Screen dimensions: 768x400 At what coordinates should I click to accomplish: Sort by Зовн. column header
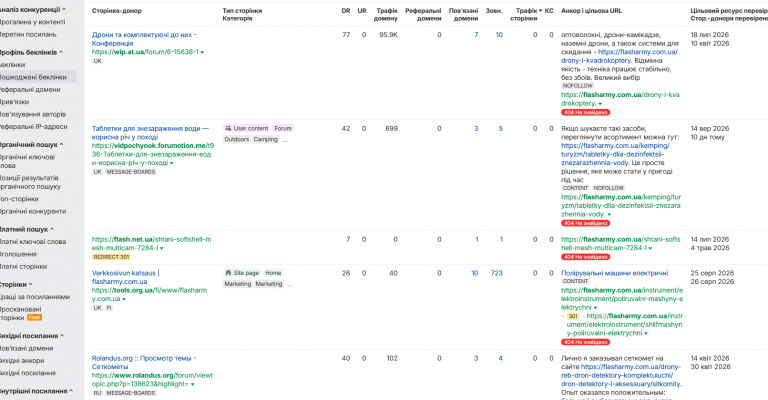pos(494,11)
